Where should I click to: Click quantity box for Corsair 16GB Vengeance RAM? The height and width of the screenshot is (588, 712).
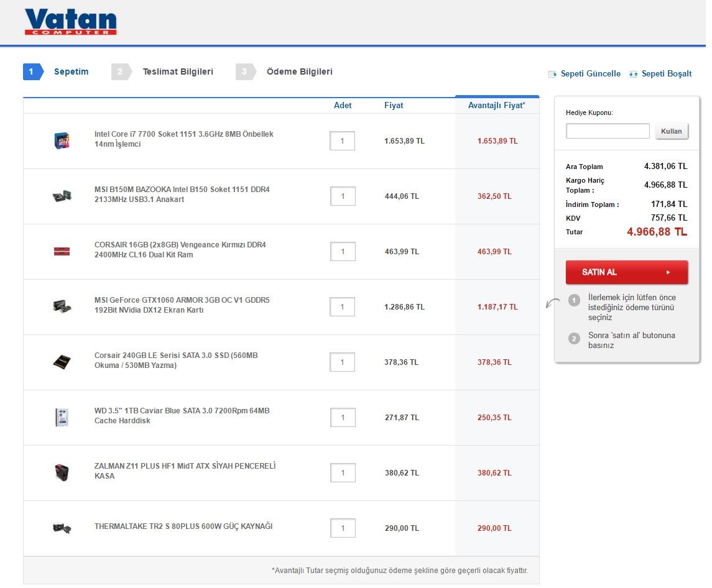(343, 252)
